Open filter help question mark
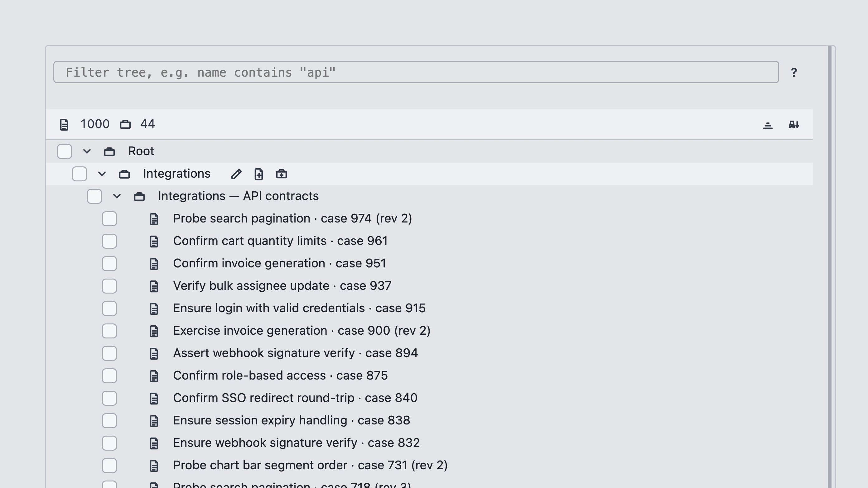Screen dimensions: 868x488 pos(794,73)
